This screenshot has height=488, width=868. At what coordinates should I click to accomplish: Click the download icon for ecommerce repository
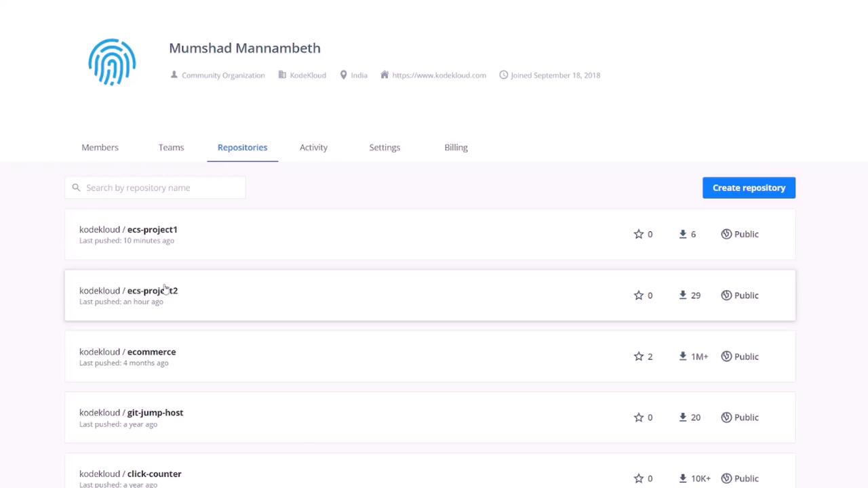point(683,357)
